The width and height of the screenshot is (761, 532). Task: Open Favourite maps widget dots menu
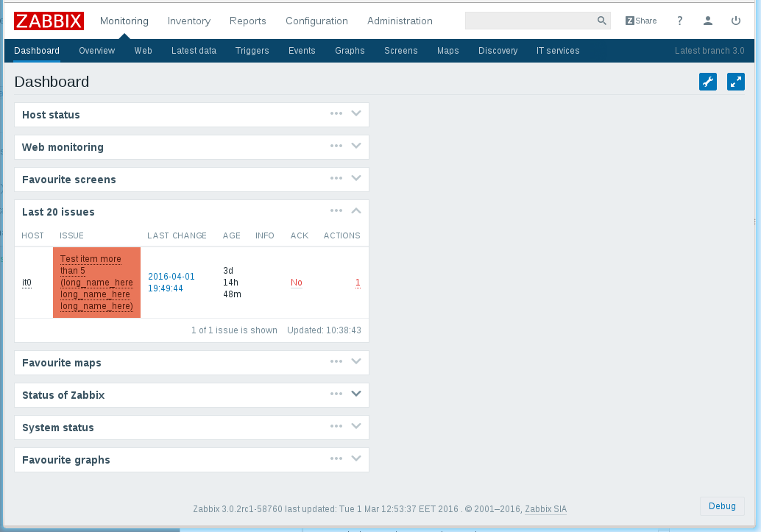336,361
